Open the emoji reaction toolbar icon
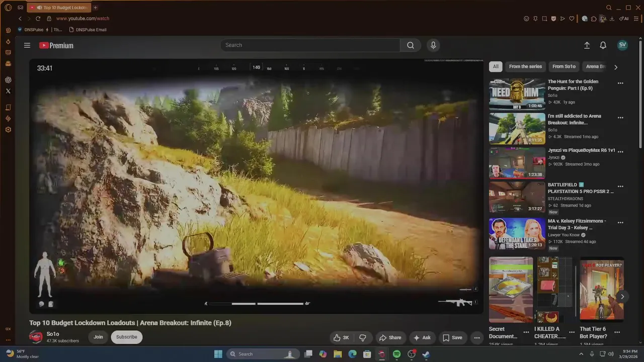Viewport: 644px width, 362px height. pyautogui.click(x=526, y=19)
